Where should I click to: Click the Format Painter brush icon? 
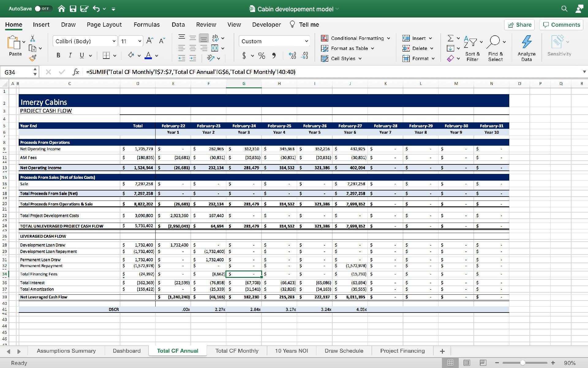[x=32, y=58]
